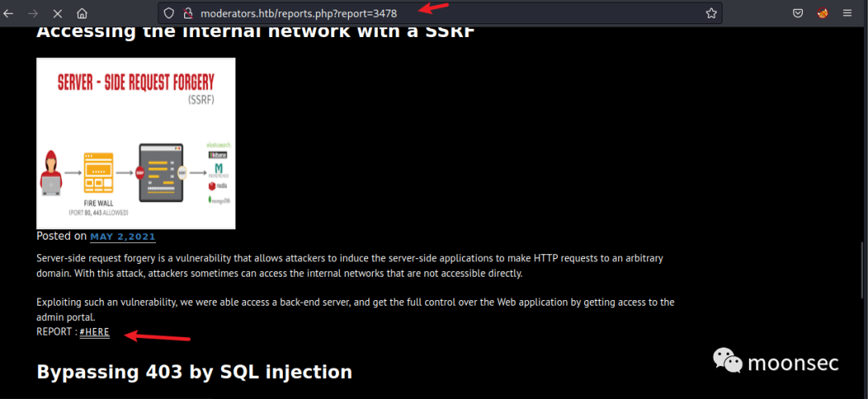
Task: Open the browser home page
Action: [x=82, y=14]
